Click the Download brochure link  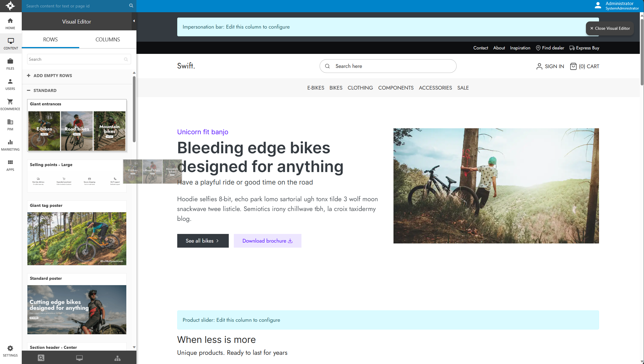(267, 240)
